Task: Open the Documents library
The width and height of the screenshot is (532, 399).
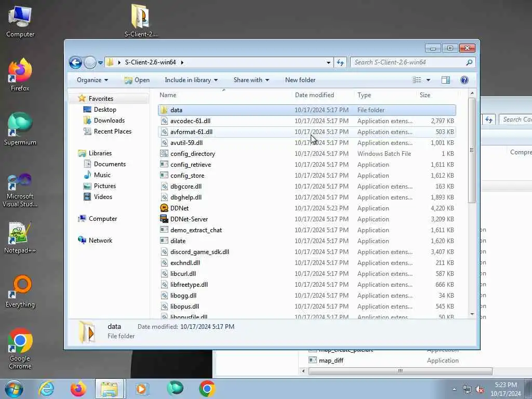Action: tap(110, 164)
